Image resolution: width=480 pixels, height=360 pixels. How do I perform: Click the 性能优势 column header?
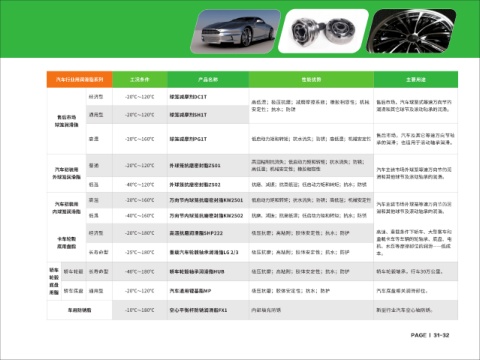pos(311,80)
